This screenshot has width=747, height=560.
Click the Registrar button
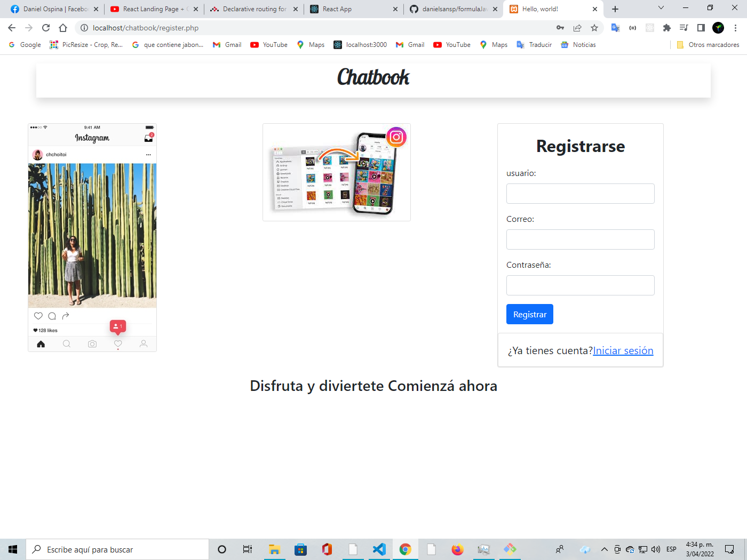530,314
